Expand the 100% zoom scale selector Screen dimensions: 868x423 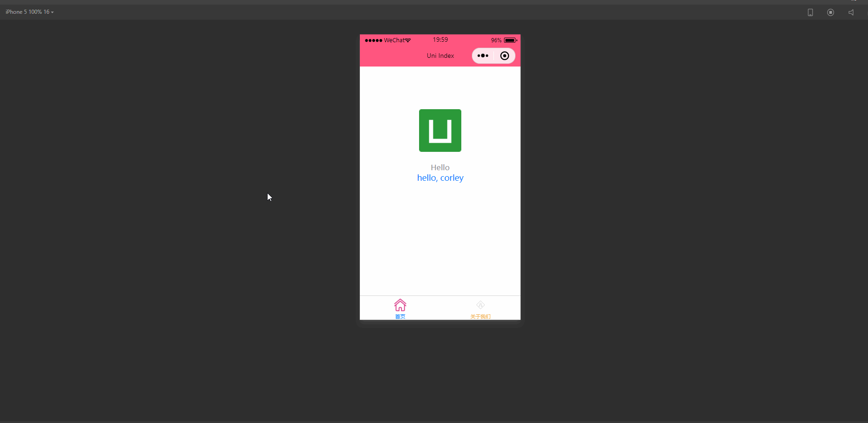pos(36,11)
